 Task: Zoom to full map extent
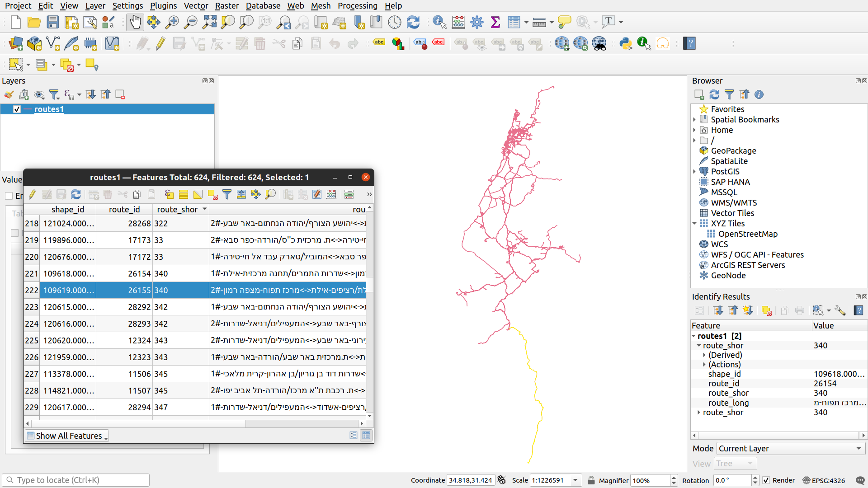point(209,22)
